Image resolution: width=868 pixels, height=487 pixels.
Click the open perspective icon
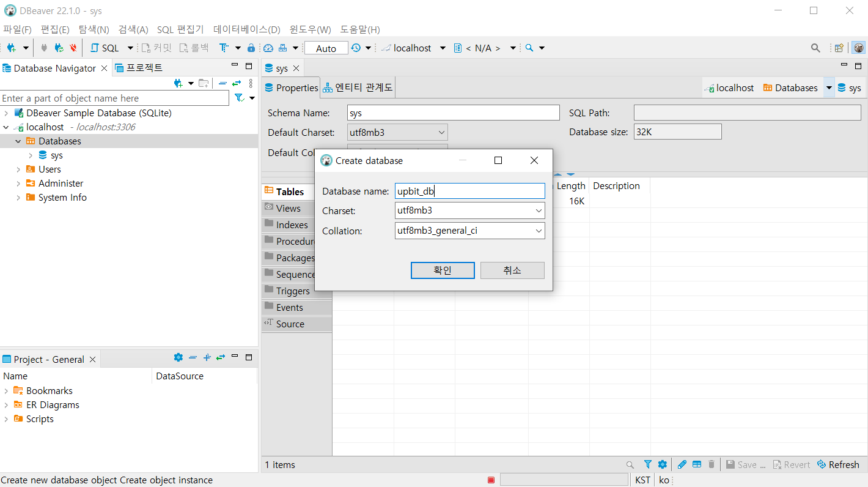(x=839, y=48)
